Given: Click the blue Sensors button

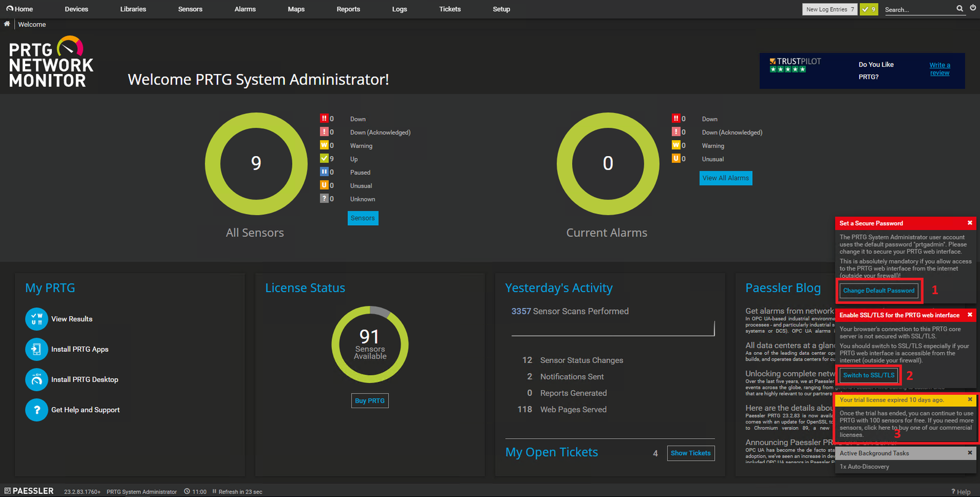Looking at the screenshot, I should tap(363, 218).
